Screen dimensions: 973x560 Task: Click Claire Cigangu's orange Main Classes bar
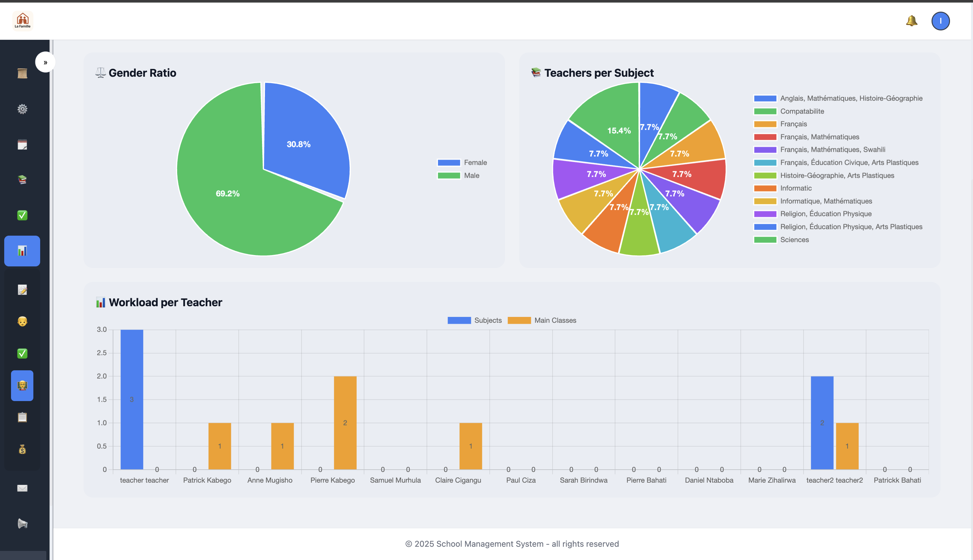pyautogui.click(x=471, y=446)
